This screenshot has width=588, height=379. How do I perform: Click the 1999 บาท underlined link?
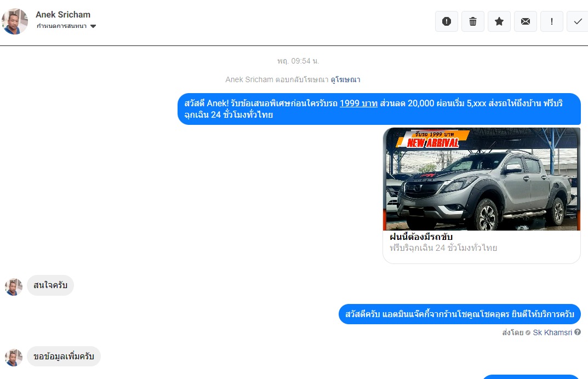tap(358, 104)
